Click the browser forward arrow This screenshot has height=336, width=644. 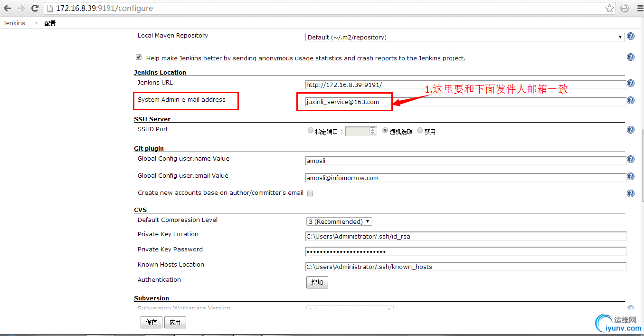21,8
